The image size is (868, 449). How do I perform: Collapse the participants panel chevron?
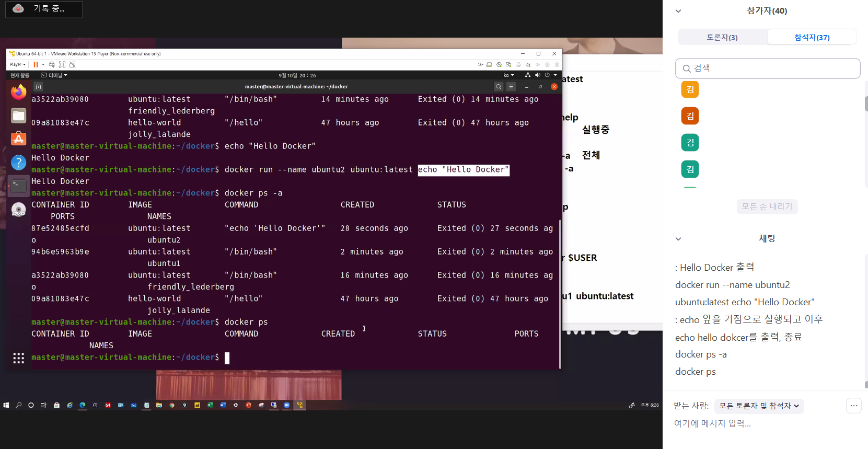point(678,11)
